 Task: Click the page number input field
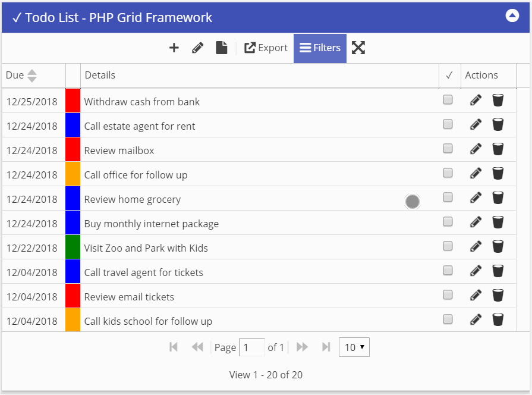(x=251, y=347)
